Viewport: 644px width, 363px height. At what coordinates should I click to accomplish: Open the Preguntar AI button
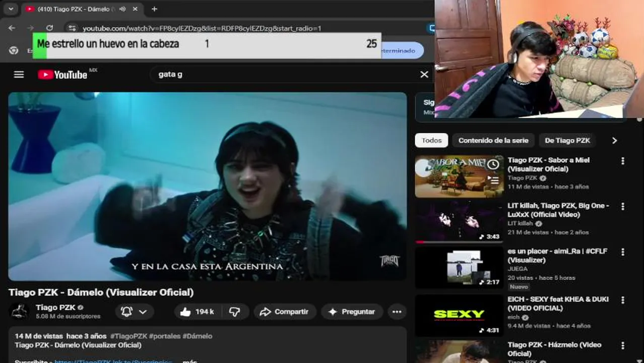352,312
